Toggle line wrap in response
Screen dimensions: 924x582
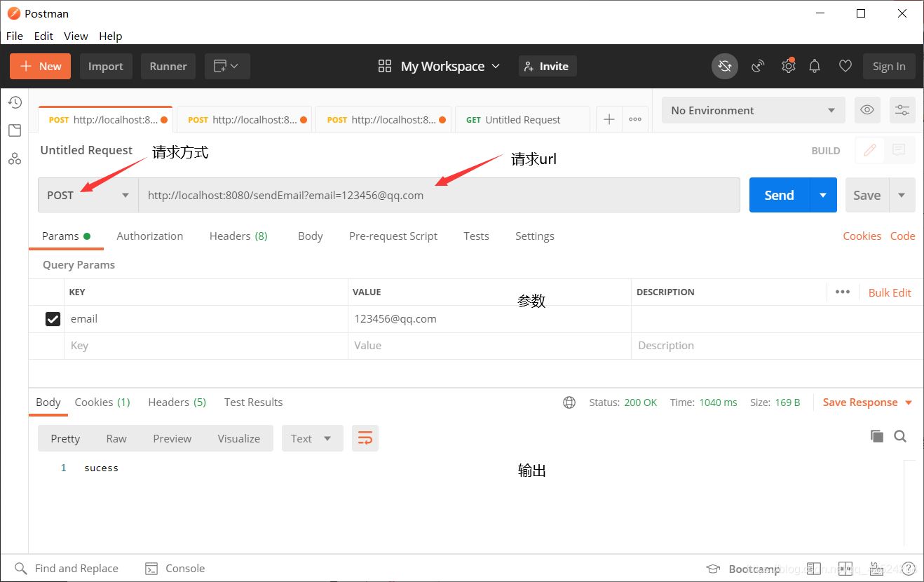[x=365, y=438]
